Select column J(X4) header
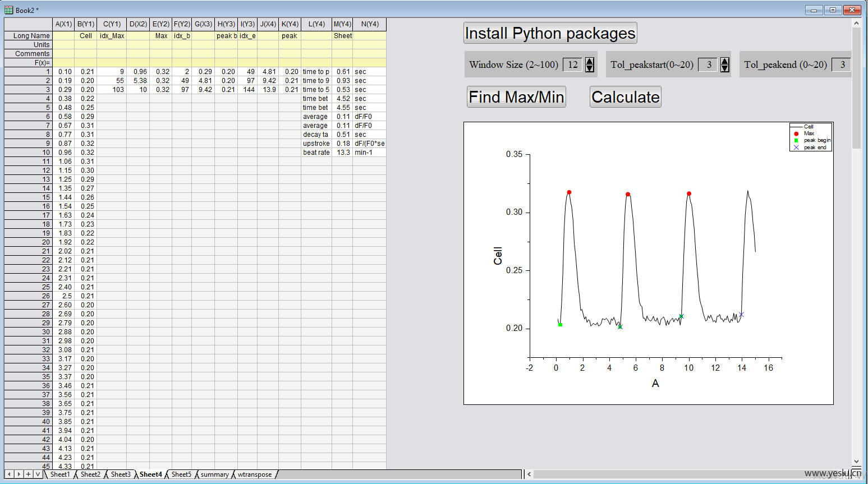The width and height of the screenshot is (868, 484). coord(268,24)
